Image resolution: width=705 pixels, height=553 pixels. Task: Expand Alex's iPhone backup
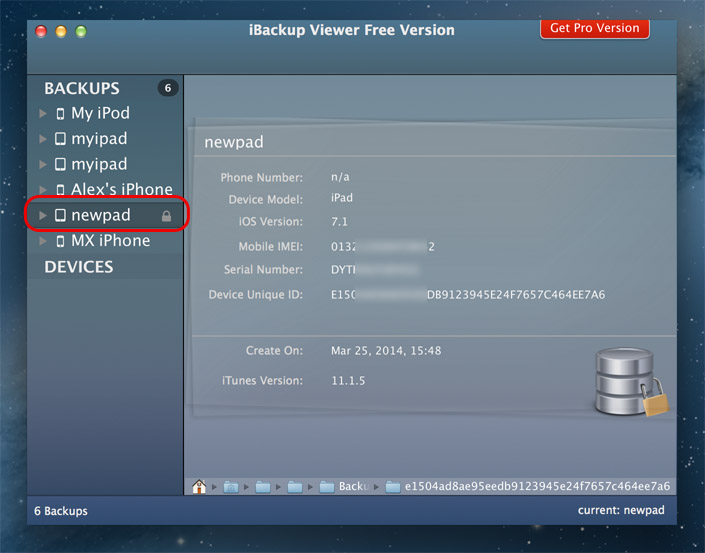(x=43, y=190)
